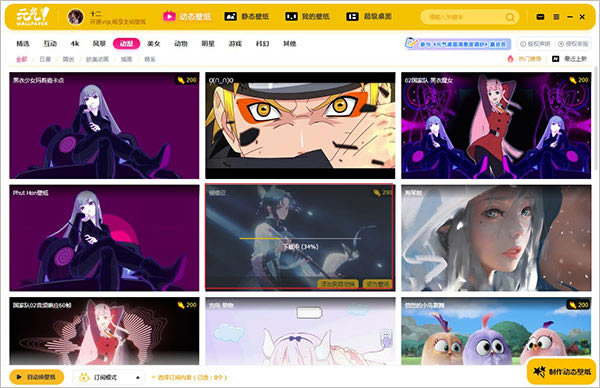Open the user avatar profile
Screen dimensions: 600x388
coord(75,17)
